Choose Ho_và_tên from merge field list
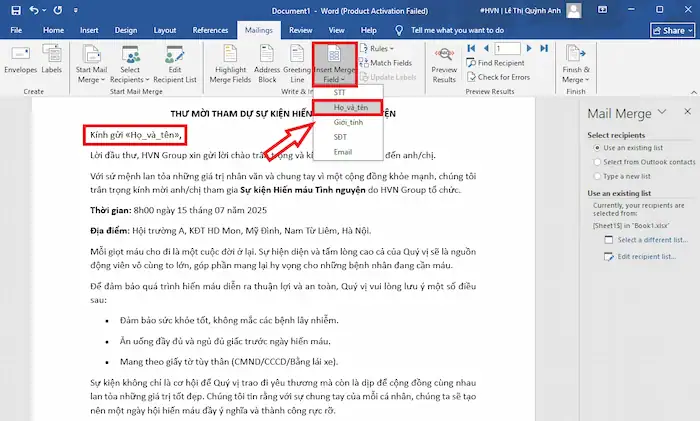This screenshot has height=421, width=700. click(346, 107)
